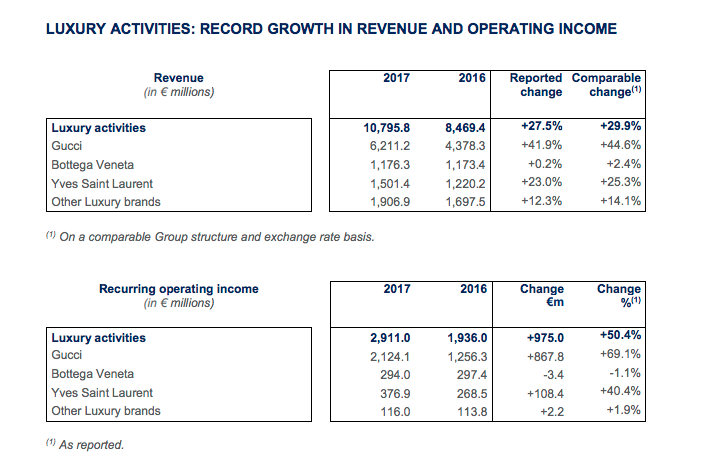Image resolution: width=710 pixels, height=472 pixels.
Task: Select the value 1,173.4
Action: tap(465, 165)
